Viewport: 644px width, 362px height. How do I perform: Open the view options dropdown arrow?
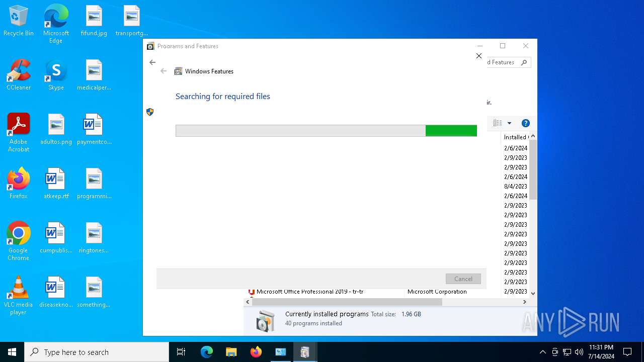click(509, 123)
